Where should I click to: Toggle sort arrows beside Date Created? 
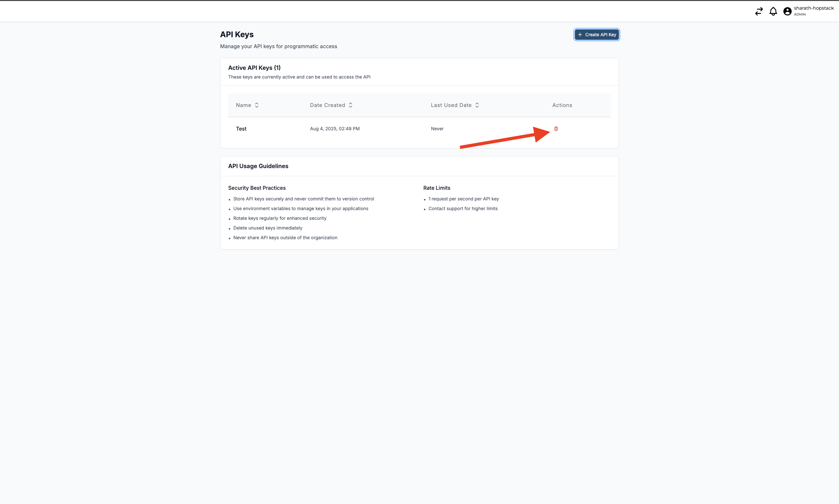pos(351,105)
